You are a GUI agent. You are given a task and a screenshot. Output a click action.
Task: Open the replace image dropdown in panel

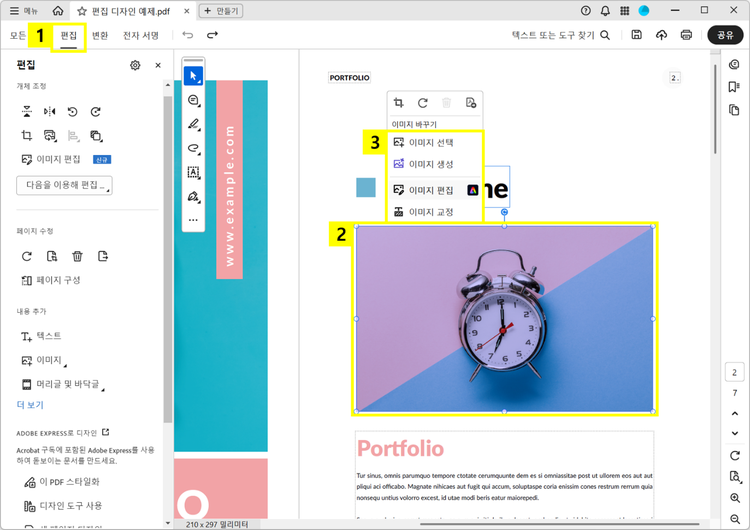point(50,135)
